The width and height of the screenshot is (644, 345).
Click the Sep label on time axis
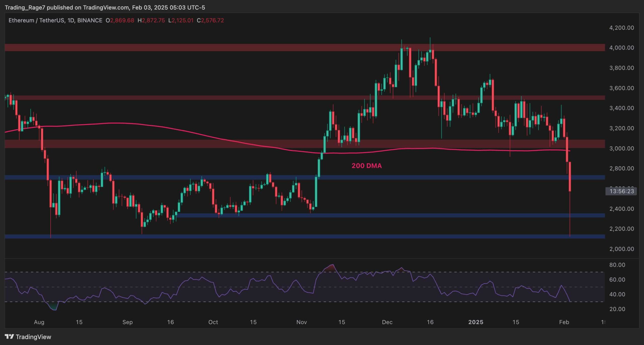(127, 322)
